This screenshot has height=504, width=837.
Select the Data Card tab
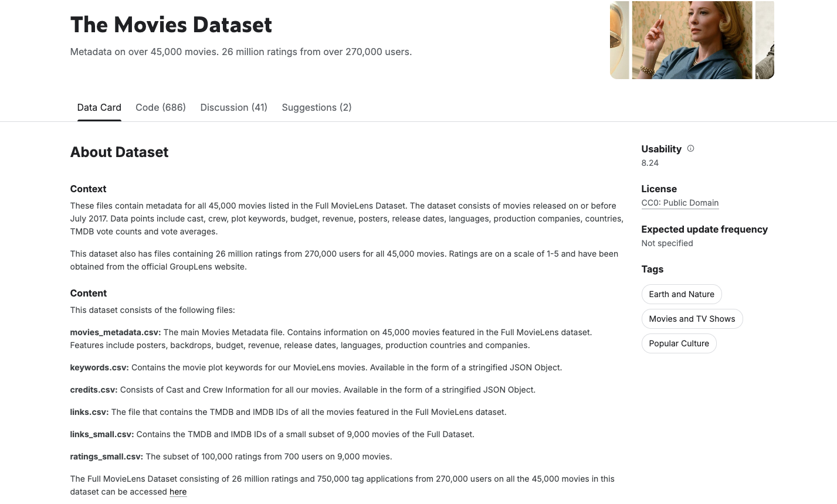(99, 107)
